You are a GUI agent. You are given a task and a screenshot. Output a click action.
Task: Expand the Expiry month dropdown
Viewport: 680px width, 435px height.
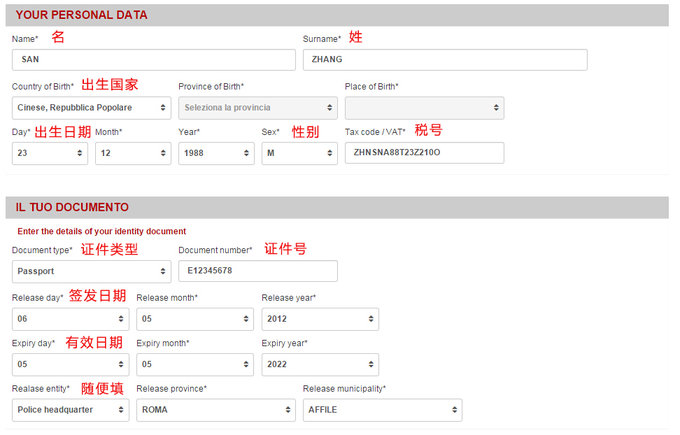pos(195,364)
